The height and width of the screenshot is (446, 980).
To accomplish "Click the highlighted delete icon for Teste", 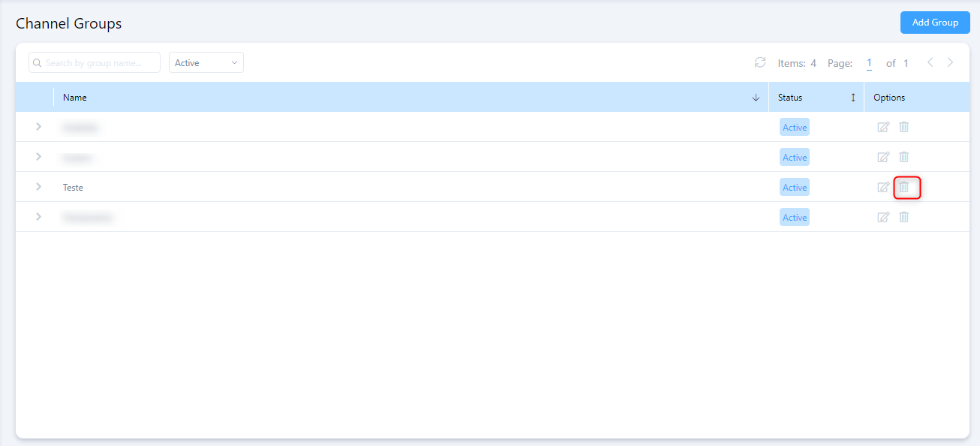I will [904, 187].
